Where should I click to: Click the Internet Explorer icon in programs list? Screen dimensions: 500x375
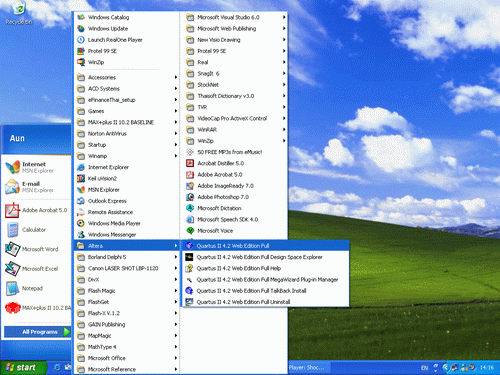pos(81,167)
